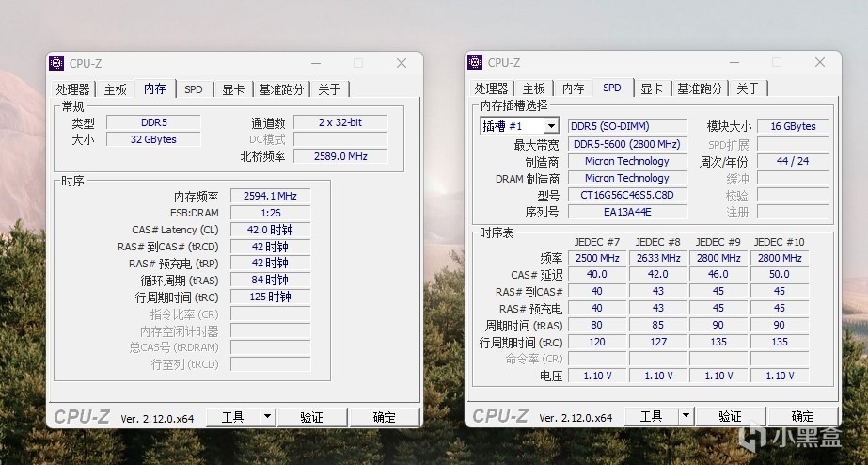868x465 pixels.
Task: Open 处理器 tab in left CPU-Z window
Action: (72, 89)
